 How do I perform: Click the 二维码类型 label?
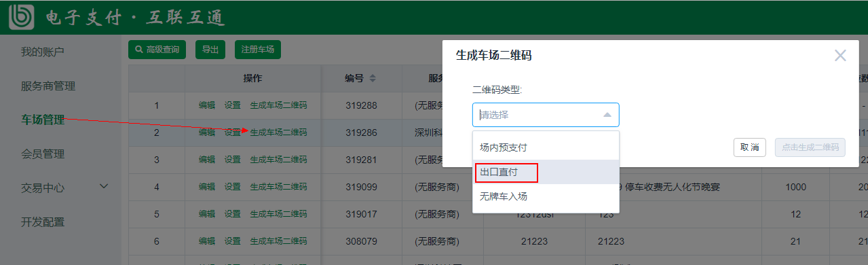tap(497, 90)
